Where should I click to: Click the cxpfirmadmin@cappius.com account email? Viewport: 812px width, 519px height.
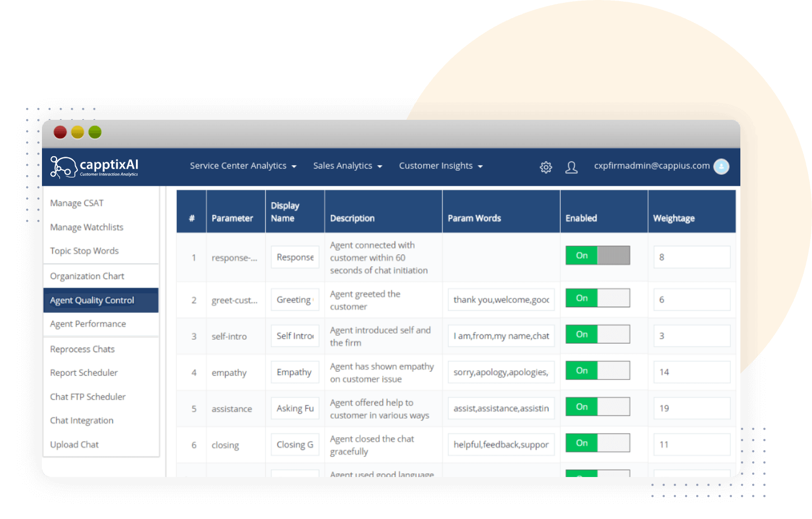coord(651,166)
